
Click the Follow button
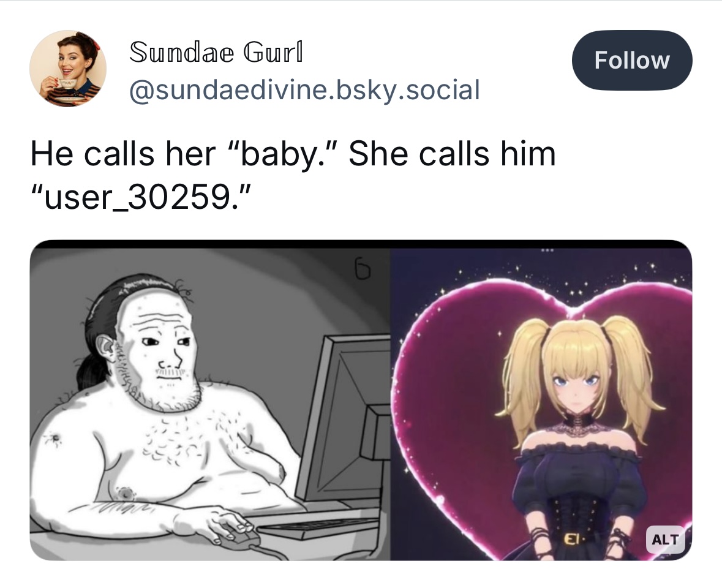[x=632, y=60]
